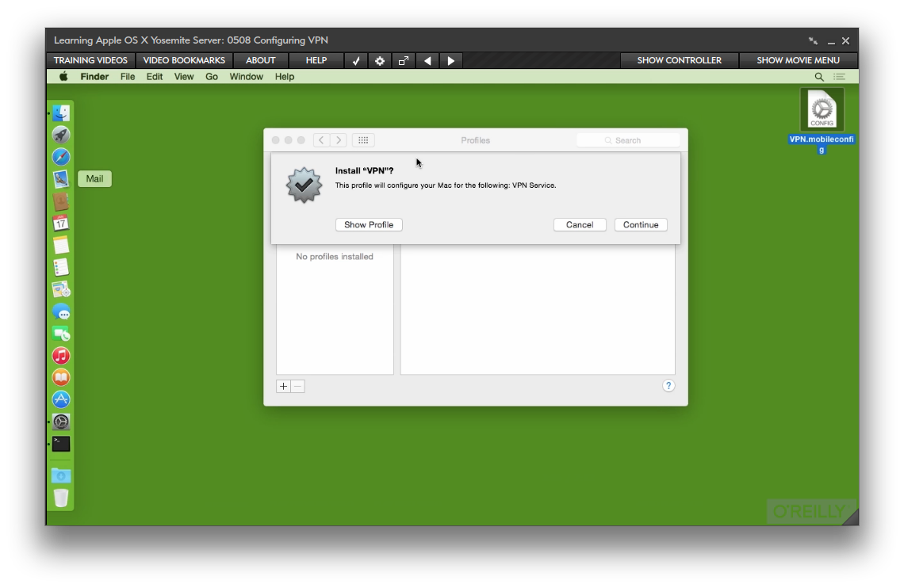Open Reminders list icon in Dock
The width and height of the screenshot is (904, 588).
[x=61, y=267]
